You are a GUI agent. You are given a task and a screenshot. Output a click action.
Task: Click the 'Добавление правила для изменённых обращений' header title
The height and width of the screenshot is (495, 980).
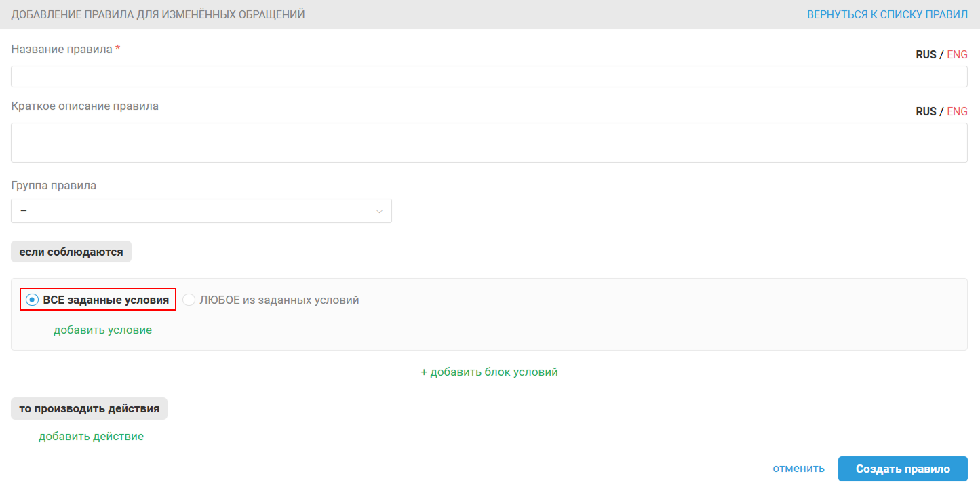click(x=158, y=14)
